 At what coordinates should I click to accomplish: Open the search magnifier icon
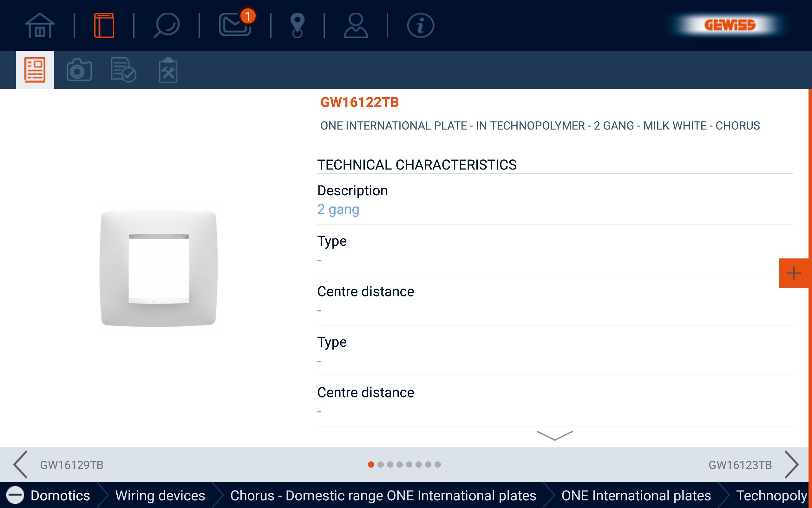[167, 25]
